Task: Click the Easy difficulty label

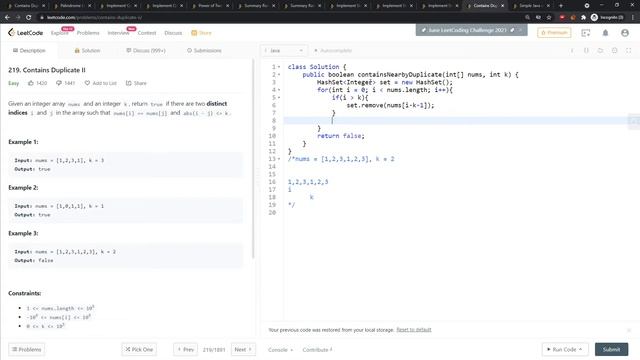Action: 13,83
